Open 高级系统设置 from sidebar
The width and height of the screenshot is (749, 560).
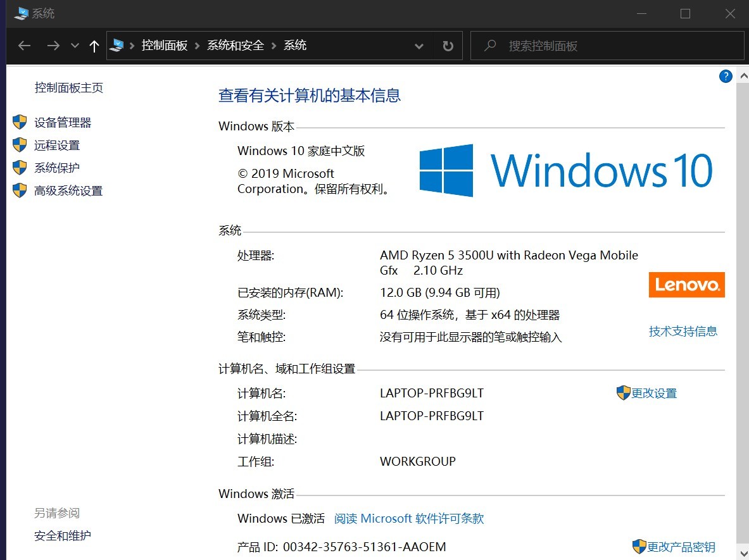click(68, 191)
